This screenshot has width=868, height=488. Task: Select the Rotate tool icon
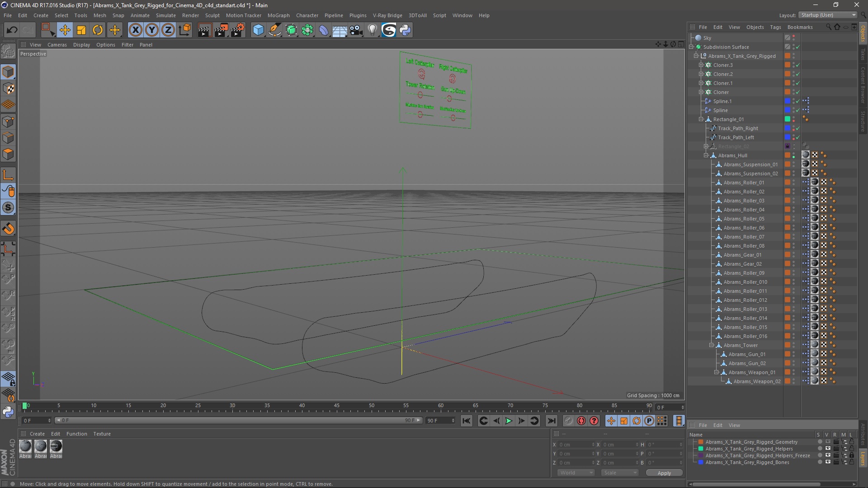tap(98, 30)
